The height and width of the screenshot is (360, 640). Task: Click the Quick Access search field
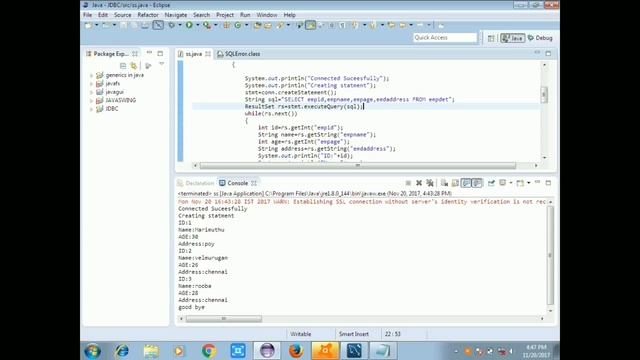(x=445, y=38)
